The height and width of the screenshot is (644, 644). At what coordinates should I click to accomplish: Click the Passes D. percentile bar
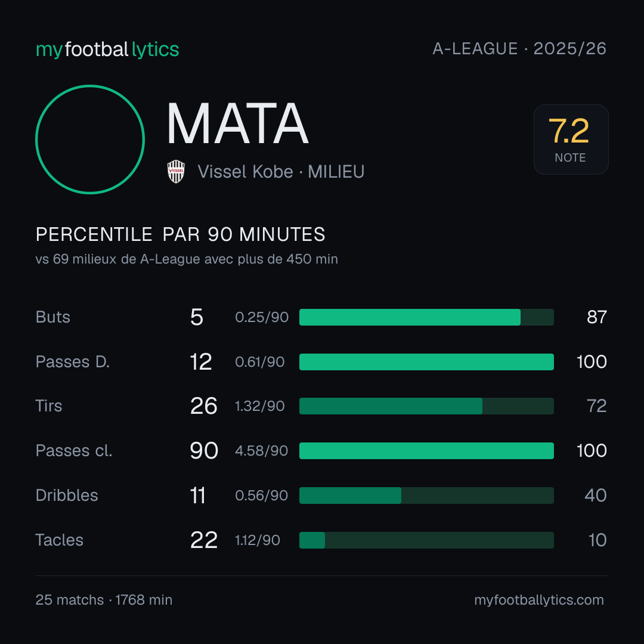426,362
